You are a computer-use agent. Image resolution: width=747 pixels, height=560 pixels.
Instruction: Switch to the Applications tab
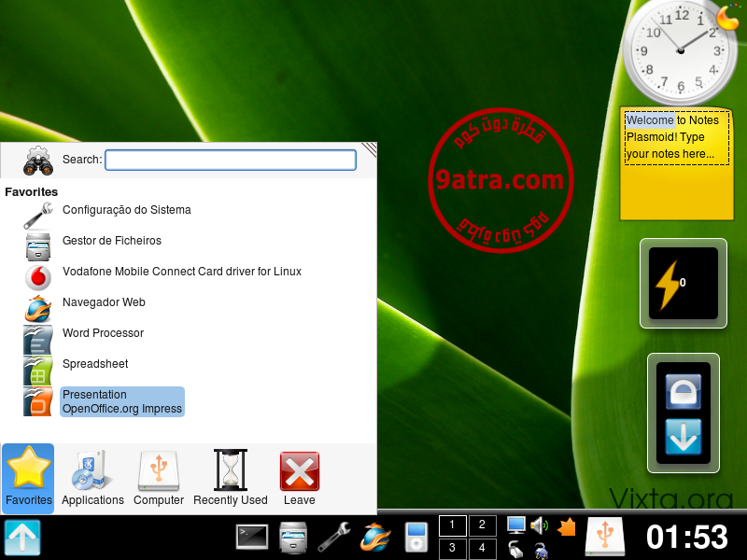tap(92, 478)
